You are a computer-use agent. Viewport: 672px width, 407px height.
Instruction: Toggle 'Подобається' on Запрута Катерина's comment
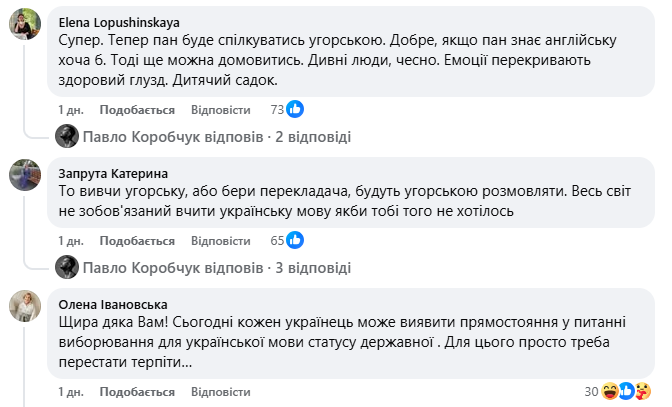click(x=137, y=241)
